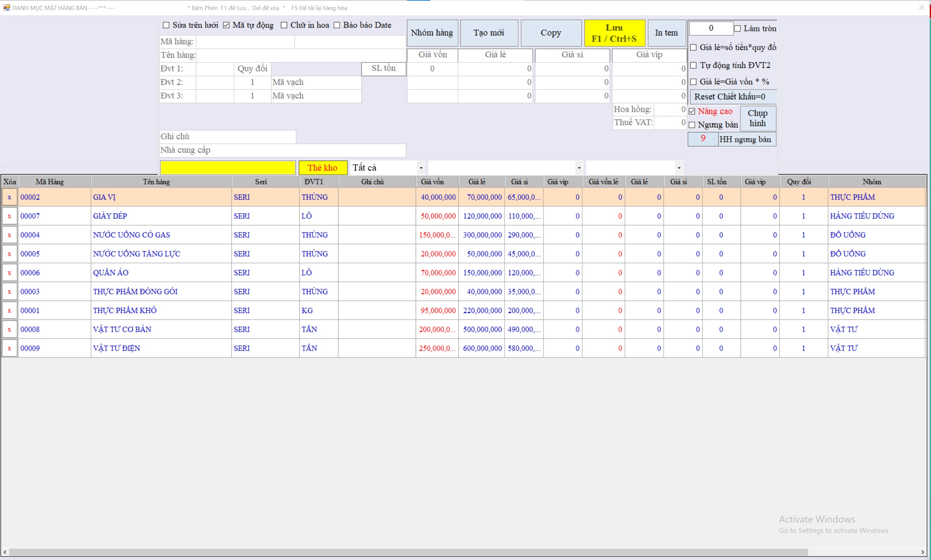
Task: Click the right arrow of horizontal scrollbar
Action: tap(923, 552)
